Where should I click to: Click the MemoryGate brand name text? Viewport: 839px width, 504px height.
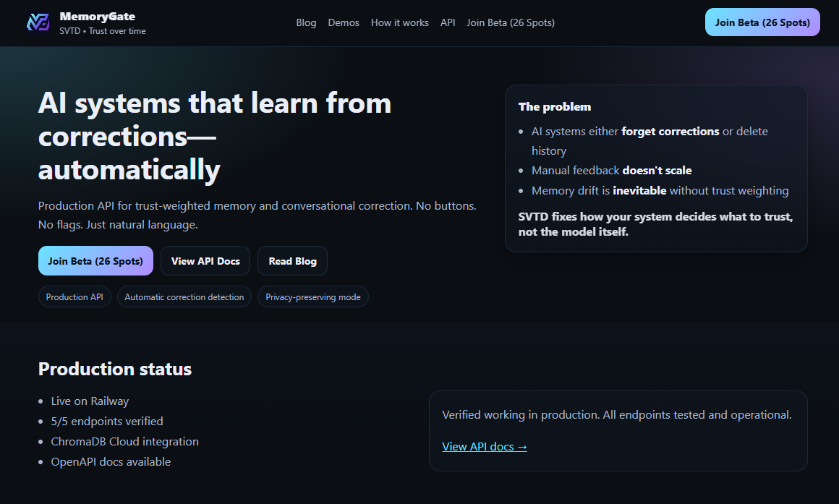click(x=97, y=16)
